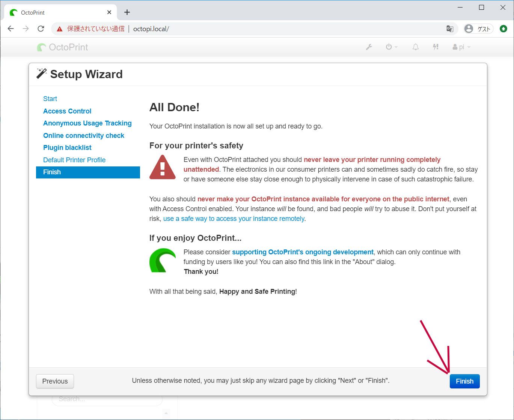
Task: Open supporting OctoPrint's ongoing development link
Action: coord(303,252)
